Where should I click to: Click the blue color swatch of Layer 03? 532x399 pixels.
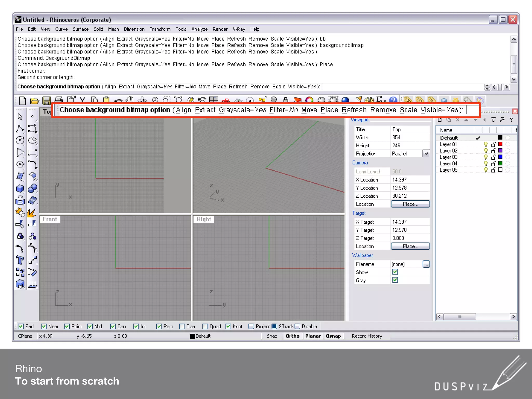point(500,157)
